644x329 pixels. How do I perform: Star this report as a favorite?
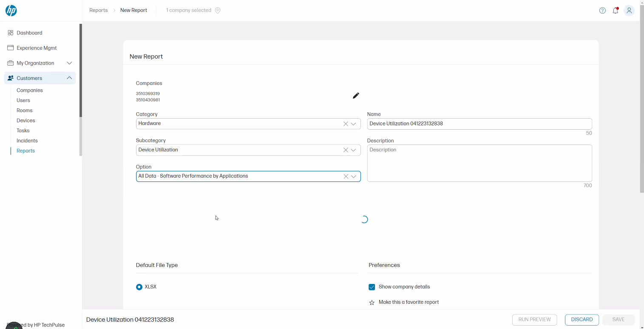pos(372,302)
